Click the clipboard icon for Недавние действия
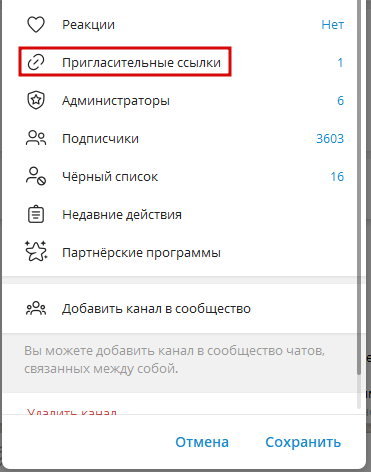 pos(36,214)
